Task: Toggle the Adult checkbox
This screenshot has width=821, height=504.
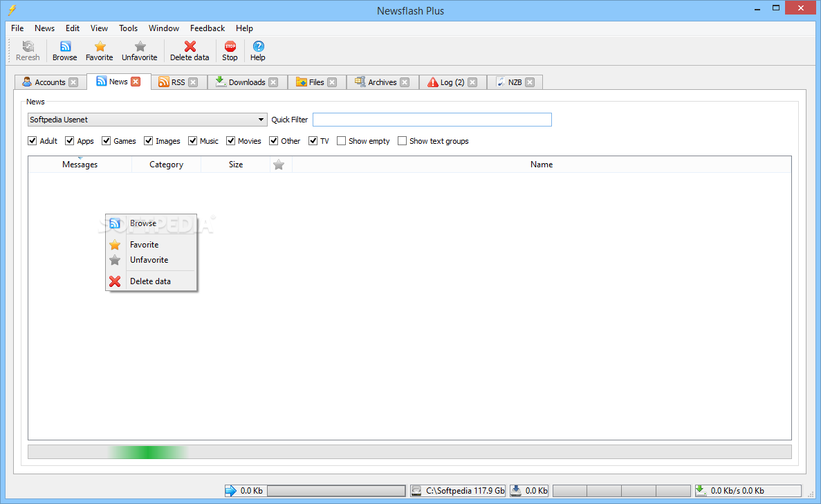Action: (33, 141)
